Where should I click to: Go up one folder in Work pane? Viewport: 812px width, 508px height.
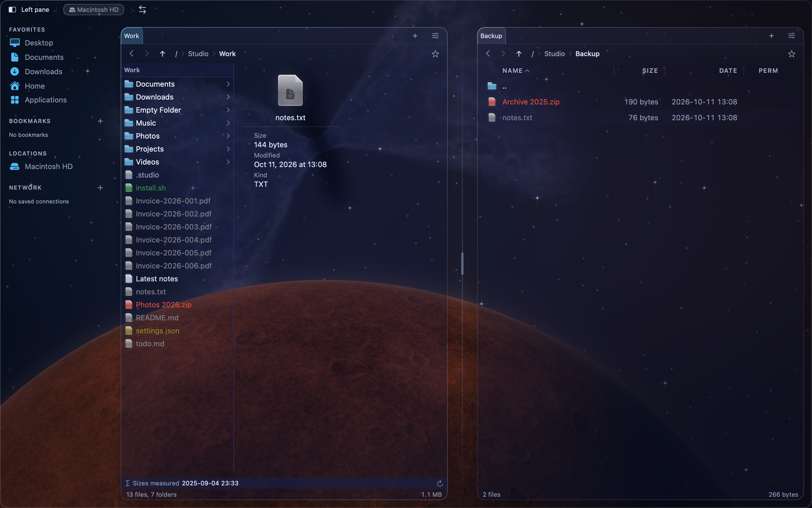tap(162, 54)
